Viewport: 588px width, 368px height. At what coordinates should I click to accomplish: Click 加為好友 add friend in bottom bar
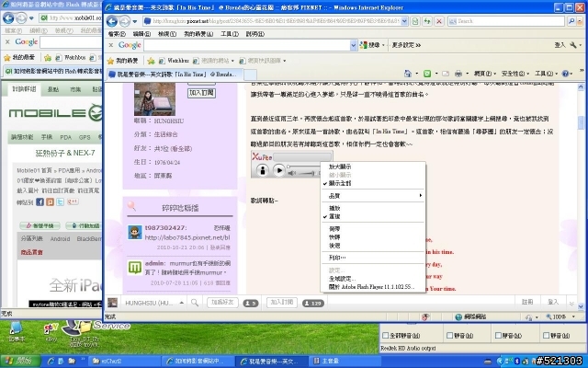pyautogui.click(x=222, y=303)
